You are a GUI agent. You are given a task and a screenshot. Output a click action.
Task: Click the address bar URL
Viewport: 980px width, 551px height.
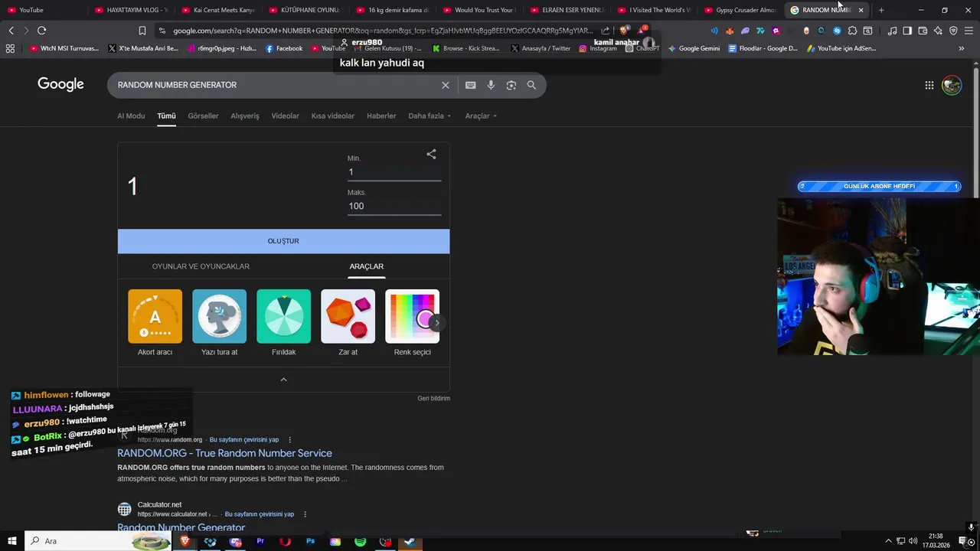click(x=382, y=31)
